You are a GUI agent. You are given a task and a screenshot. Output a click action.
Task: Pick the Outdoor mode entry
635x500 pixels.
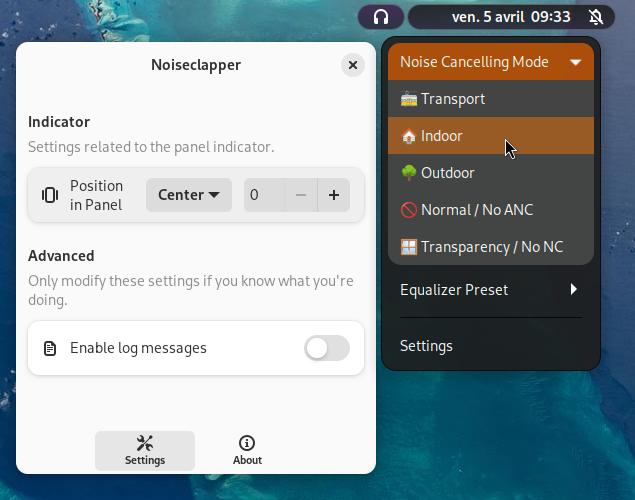[x=491, y=173]
